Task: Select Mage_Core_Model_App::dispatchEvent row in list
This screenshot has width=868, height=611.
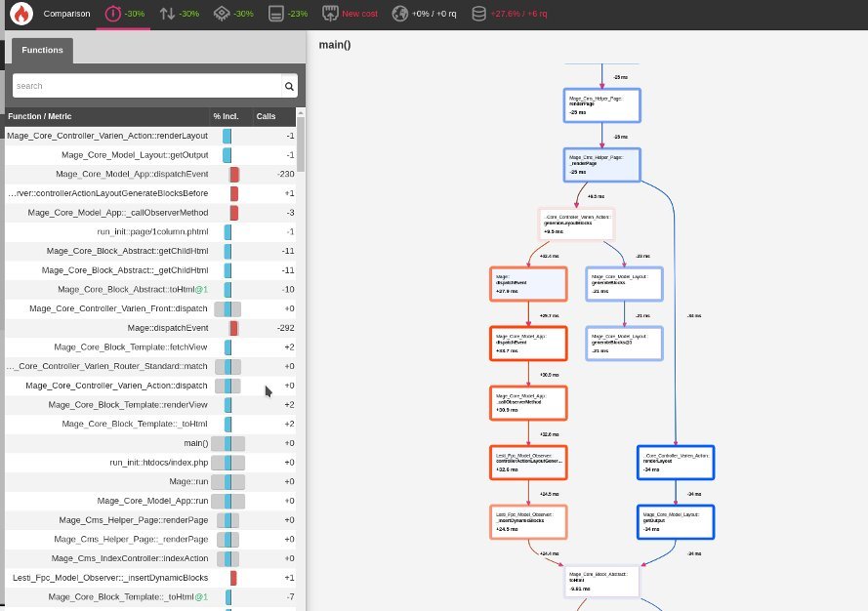Action: [x=150, y=174]
